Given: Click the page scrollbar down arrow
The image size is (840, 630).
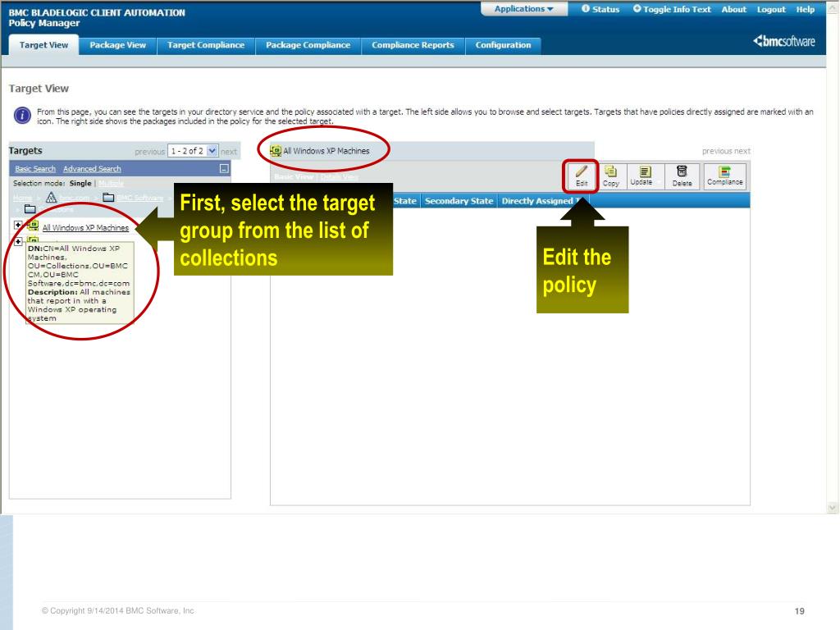Looking at the screenshot, I should pos(833,507).
